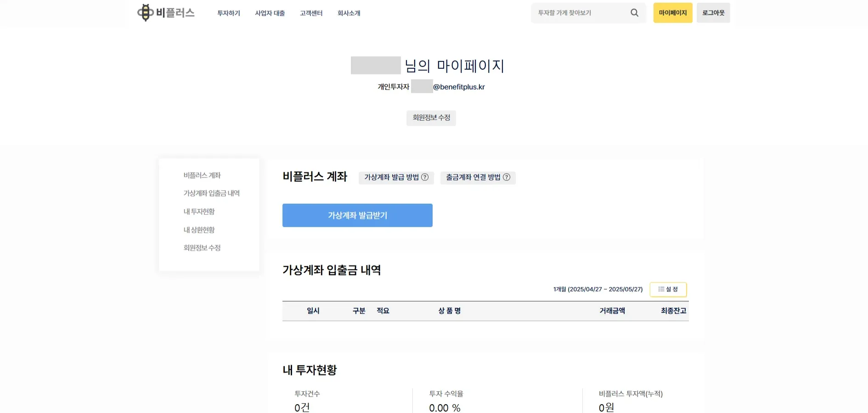868x413 pixels.
Task: Click the blue 가상계좌 발급받기 button
Action: pos(357,215)
